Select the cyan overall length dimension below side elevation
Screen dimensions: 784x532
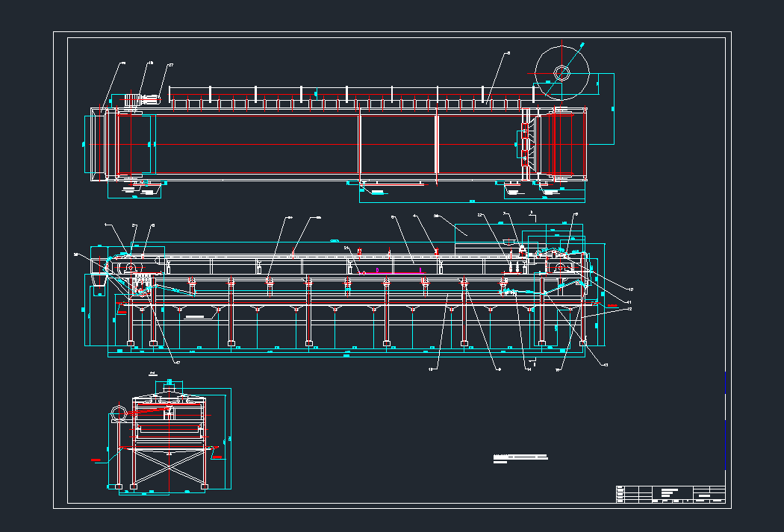pos(345,357)
